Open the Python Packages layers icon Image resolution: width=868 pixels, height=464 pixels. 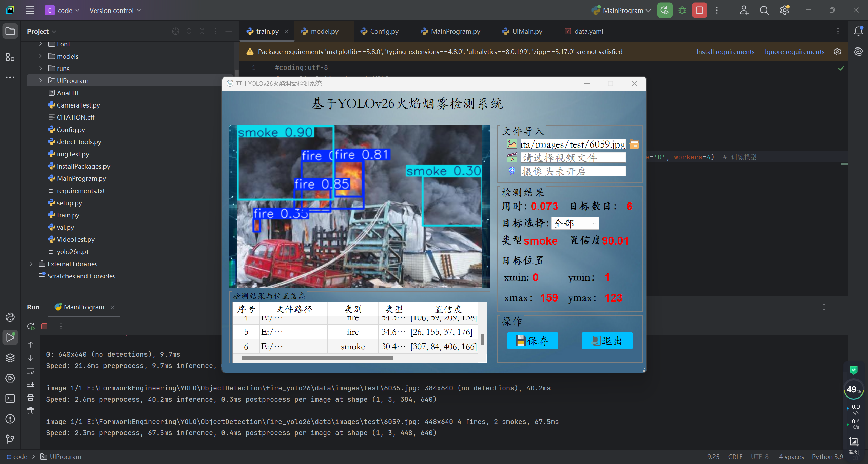coord(10,358)
